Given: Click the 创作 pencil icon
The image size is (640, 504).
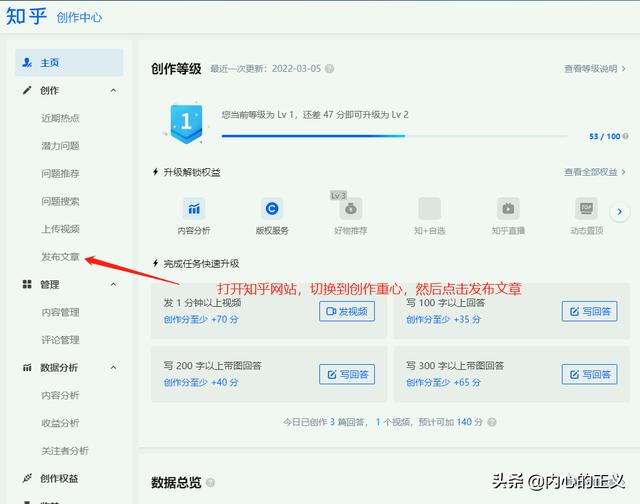Looking at the screenshot, I should click(x=27, y=90).
